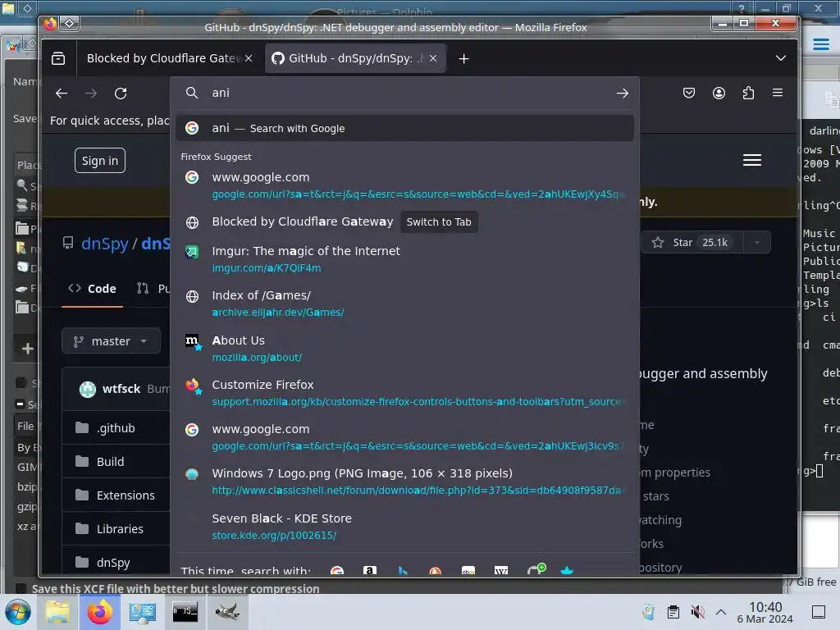The height and width of the screenshot is (630, 840).
Task: Open Firefox View icon in tab bar
Action: click(58, 58)
